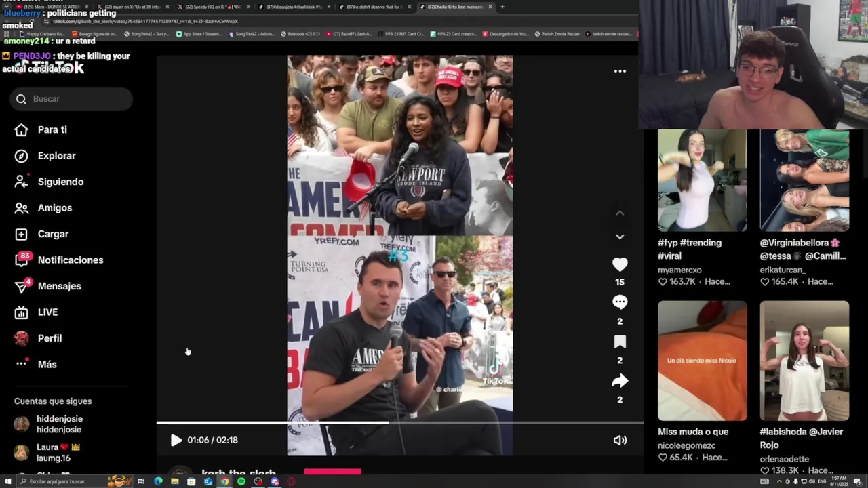
Task: Visit the nicoleegomezc profile link
Action: click(686, 445)
